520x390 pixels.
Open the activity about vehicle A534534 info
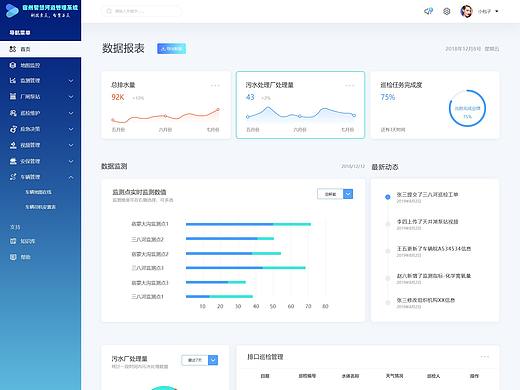click(x=433, y=249)
